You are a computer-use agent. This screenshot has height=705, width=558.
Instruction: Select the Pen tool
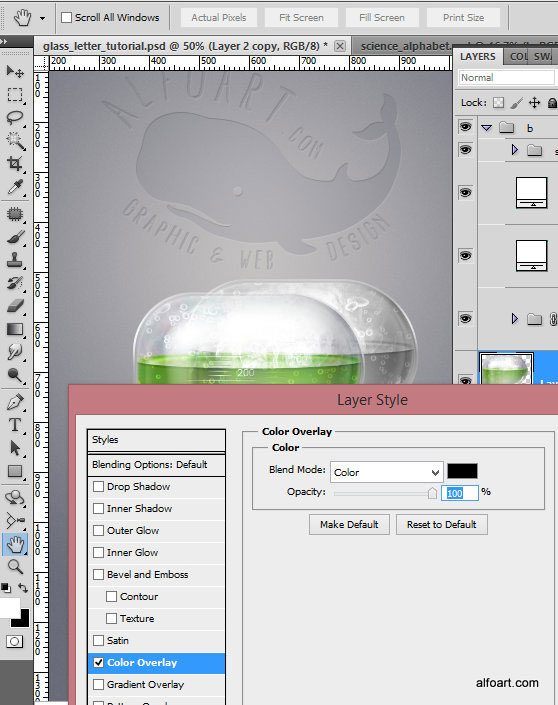coord(15,402)
